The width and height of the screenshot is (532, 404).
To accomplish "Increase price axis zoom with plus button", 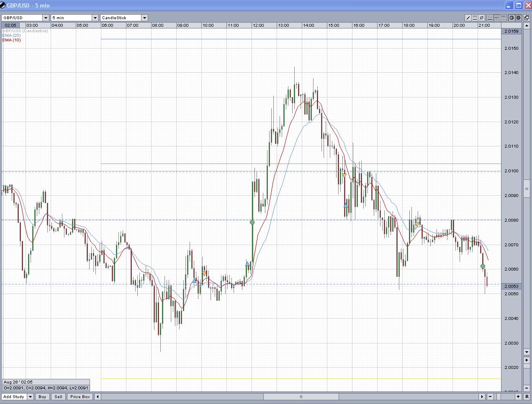I will (527, 360).
